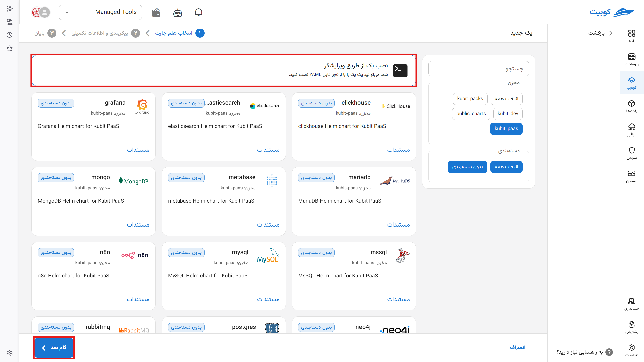Image resolution: width=644 pixels, height=362 pixels.
Task: Click the Kubit logo
Action: coord(612,12)
